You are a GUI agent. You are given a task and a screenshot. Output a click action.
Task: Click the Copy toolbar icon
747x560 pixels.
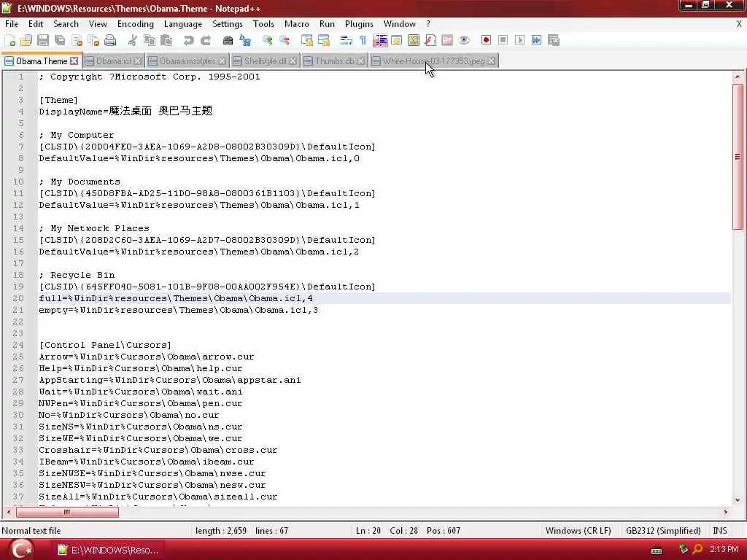(149, 41)
